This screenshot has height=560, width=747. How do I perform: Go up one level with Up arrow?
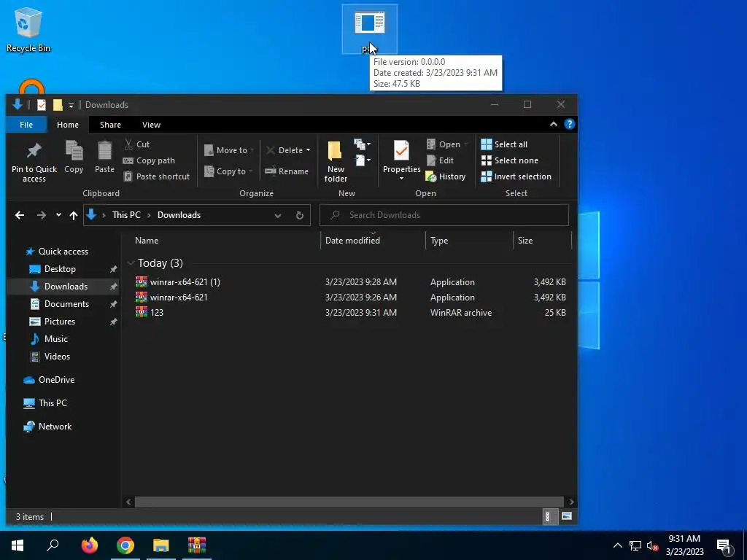tap(74, 215)
